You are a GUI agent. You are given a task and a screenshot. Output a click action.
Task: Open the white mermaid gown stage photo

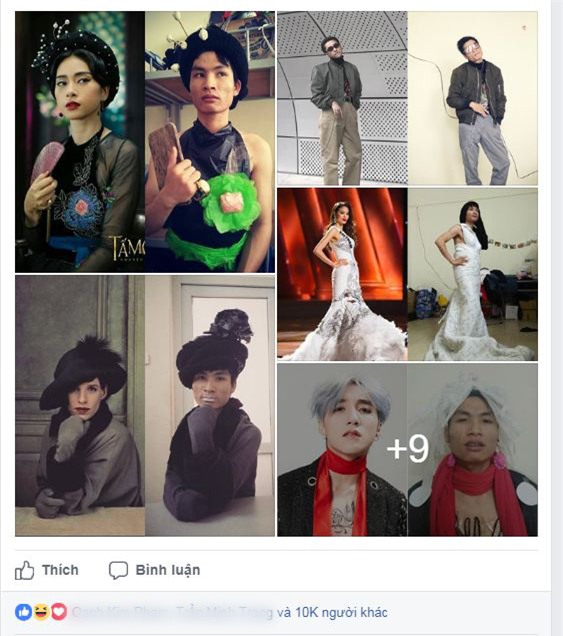(407, 274)
